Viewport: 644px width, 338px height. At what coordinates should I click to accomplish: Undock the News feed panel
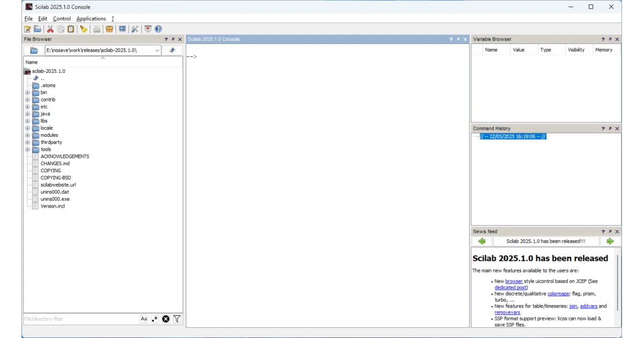610,232
